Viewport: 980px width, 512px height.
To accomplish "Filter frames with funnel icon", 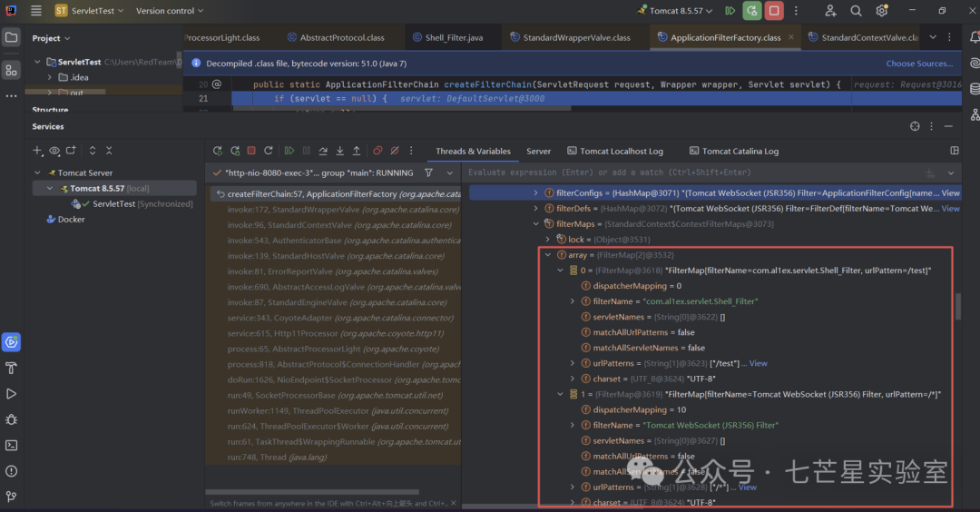I will (428, 172).
